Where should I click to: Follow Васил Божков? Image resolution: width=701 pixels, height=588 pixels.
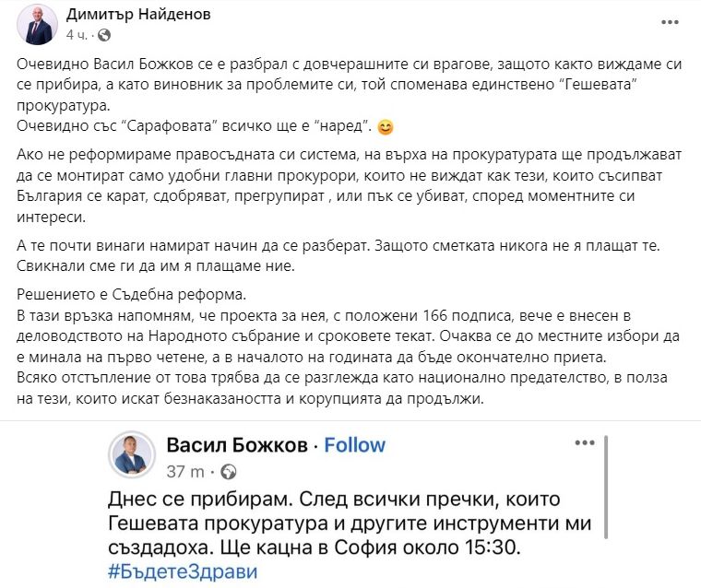pyautogui.click(x=354, y=445)
